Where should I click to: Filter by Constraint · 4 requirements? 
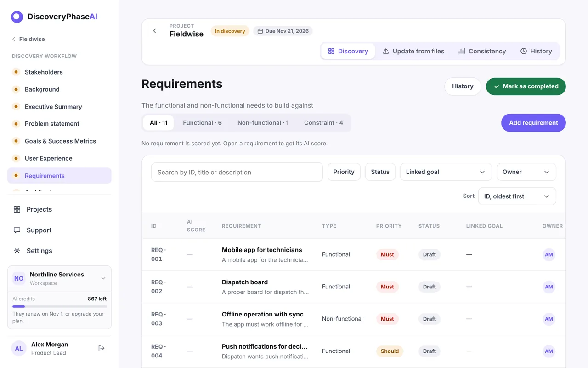click(323, 123)
